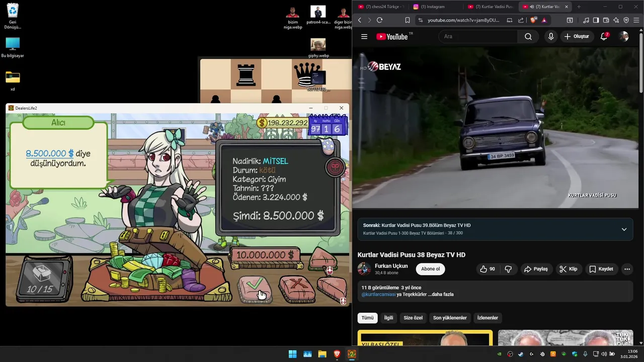Open the YouTube account avatar menu
This screenshot has height=362, width=644.
624,37
